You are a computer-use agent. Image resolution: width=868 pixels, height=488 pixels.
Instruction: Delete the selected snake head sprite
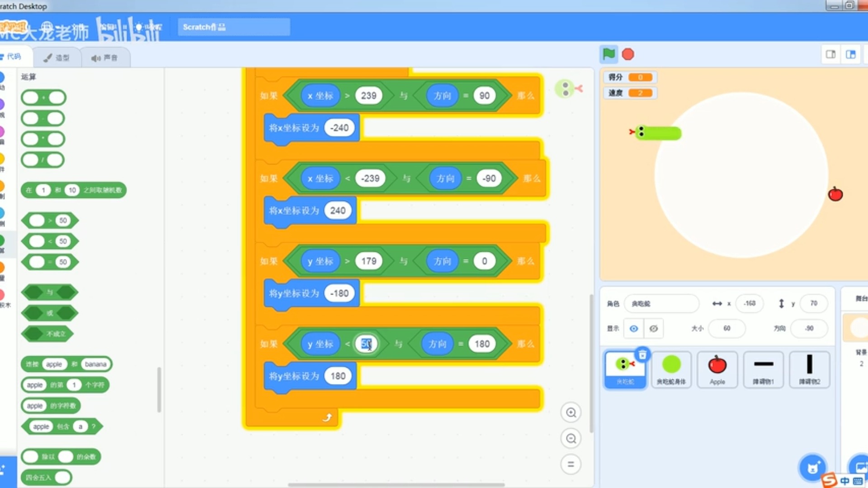[642, 355]
